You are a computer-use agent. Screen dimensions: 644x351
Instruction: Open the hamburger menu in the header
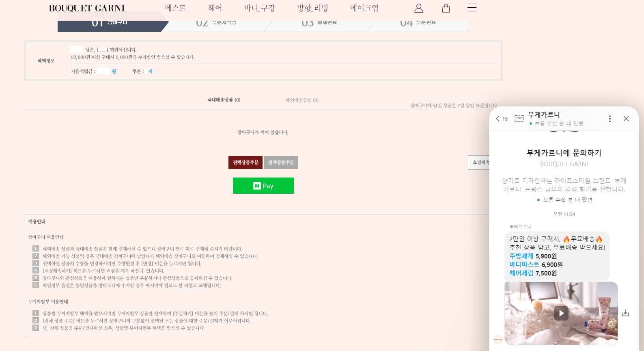point(472,8)
